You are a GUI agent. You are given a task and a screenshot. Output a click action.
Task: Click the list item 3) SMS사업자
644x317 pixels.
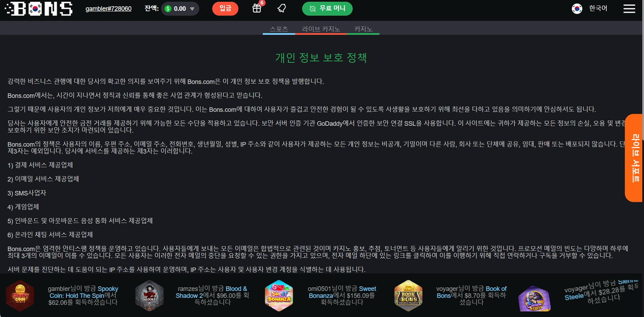point(27,193)
